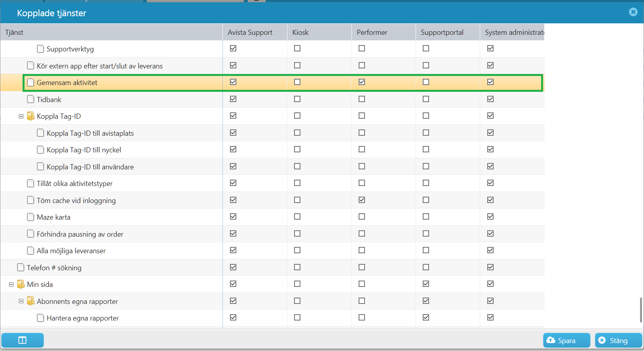Screen dimensions: 644x351
Task: Click the Performer column header
Action: pyautogui.click(x=384, y=32)
